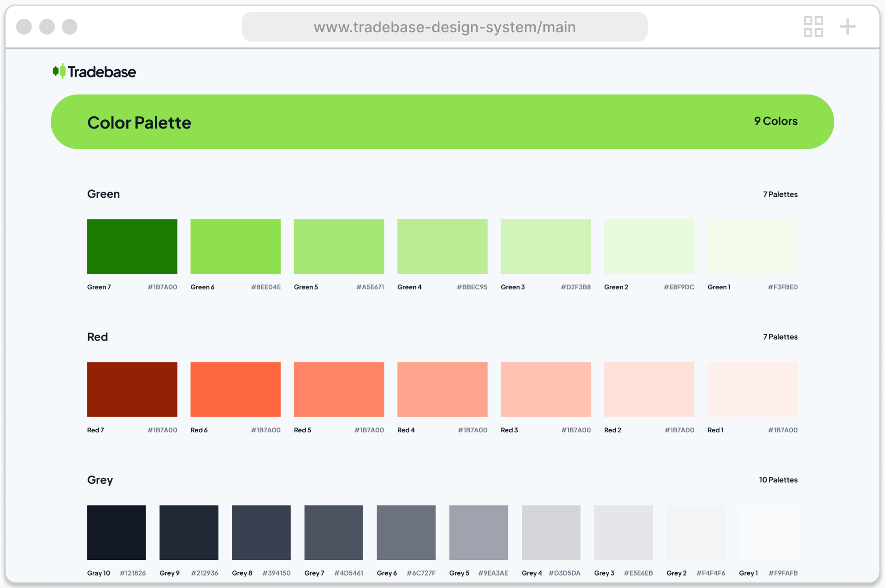Select the Grey 5 swatch
The width and height of the screenshot is (885, 588).
[x=478, y=533]
